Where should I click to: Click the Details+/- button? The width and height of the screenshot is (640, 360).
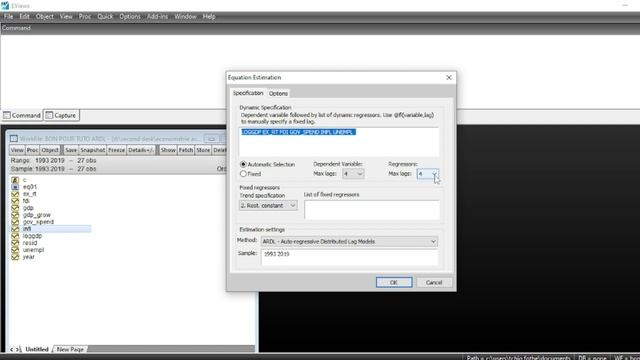(141, 150)
